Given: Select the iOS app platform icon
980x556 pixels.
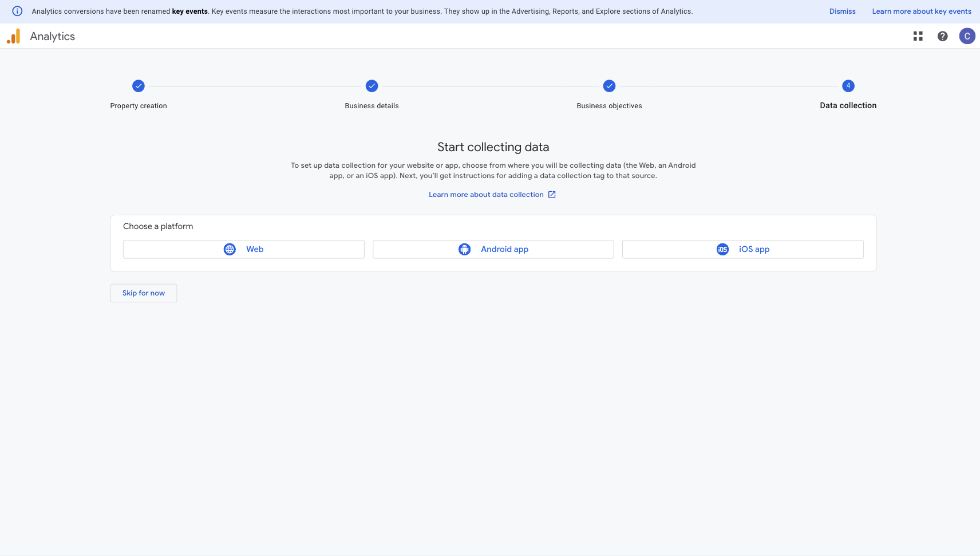Looking at the screenshot, I should coord(722,249).
